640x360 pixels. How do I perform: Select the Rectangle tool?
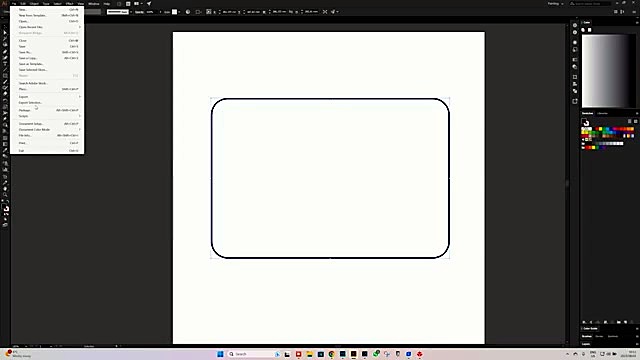pyautogui.click(x=5, y=76)
